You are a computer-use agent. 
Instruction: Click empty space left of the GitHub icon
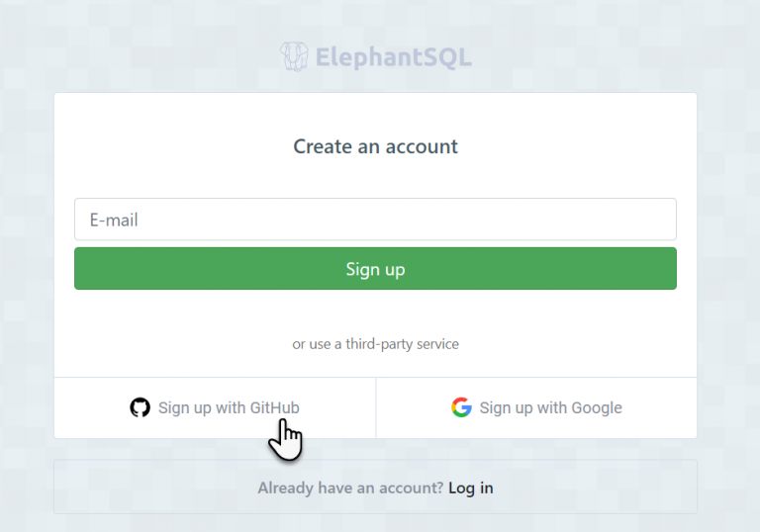(x=89, y=407)
